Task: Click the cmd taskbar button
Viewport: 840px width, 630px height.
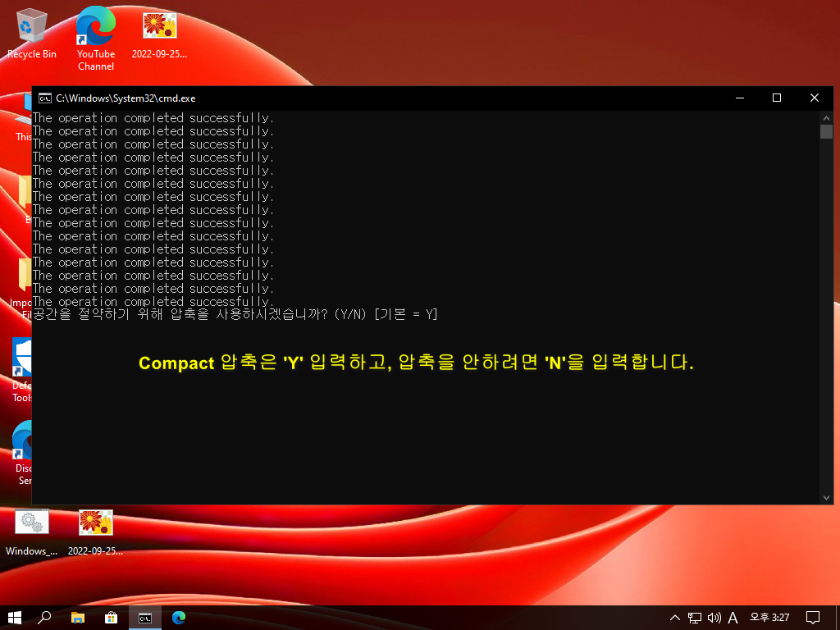Action: coord(145,618)
